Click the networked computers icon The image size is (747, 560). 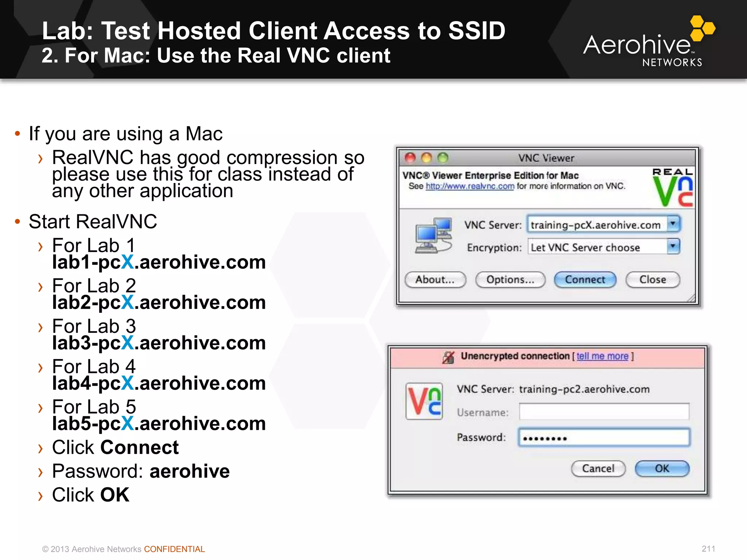(x=433, y=236)
